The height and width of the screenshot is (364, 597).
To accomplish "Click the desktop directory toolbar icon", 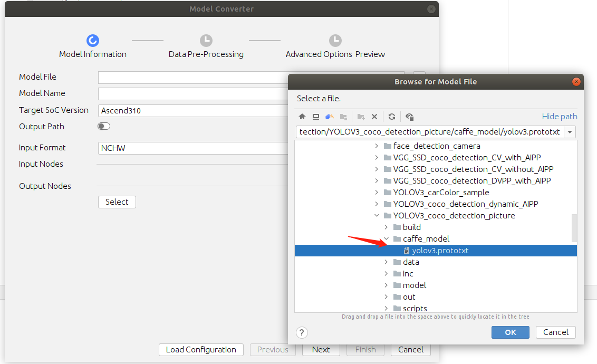I will 315,117.
